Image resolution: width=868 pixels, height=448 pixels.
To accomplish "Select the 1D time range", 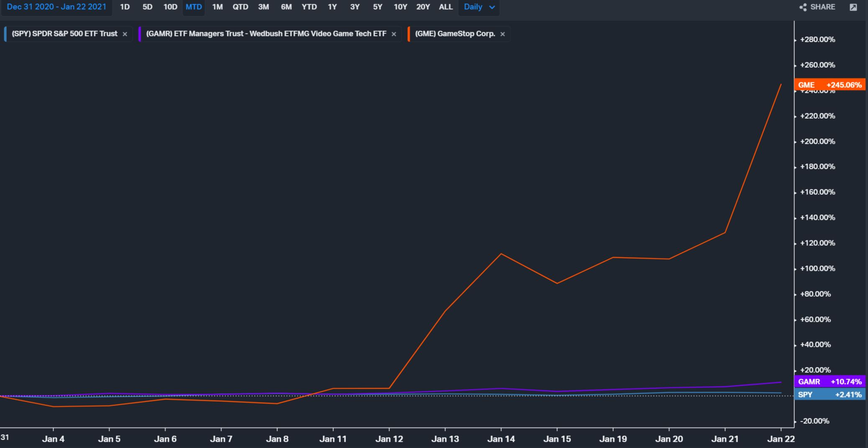I will 125,7.
